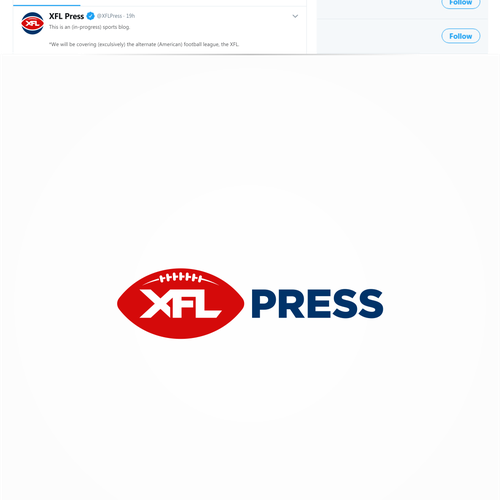The width and height of the screenshot is (500, 500).
Task: Click the suggestion row beside lower Follow button
Action: coord(402,36)
